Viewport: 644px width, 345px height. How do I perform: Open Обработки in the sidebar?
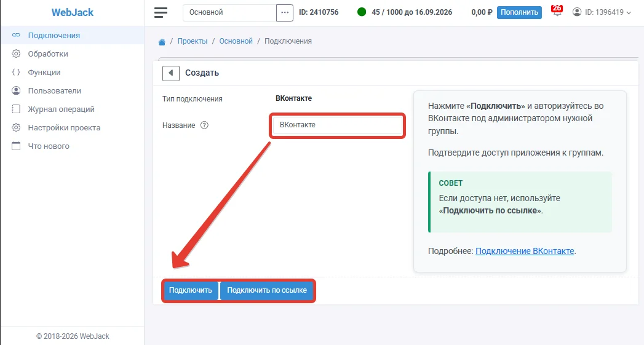[x=73, y=54]
